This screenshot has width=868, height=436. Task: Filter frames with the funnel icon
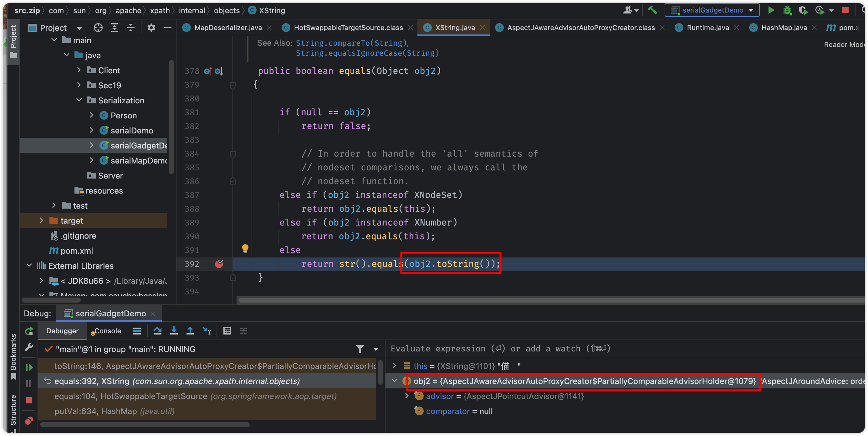point(360,349)
